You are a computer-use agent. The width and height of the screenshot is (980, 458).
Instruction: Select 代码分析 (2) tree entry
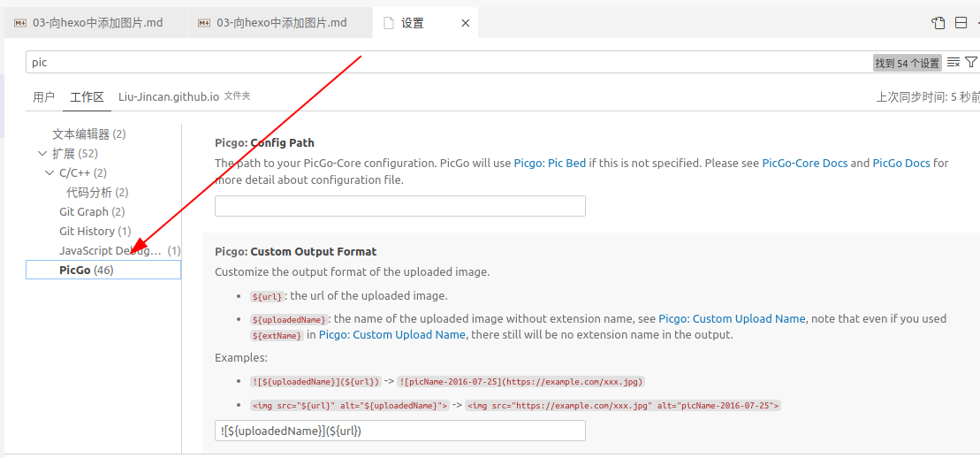point(97,192)
